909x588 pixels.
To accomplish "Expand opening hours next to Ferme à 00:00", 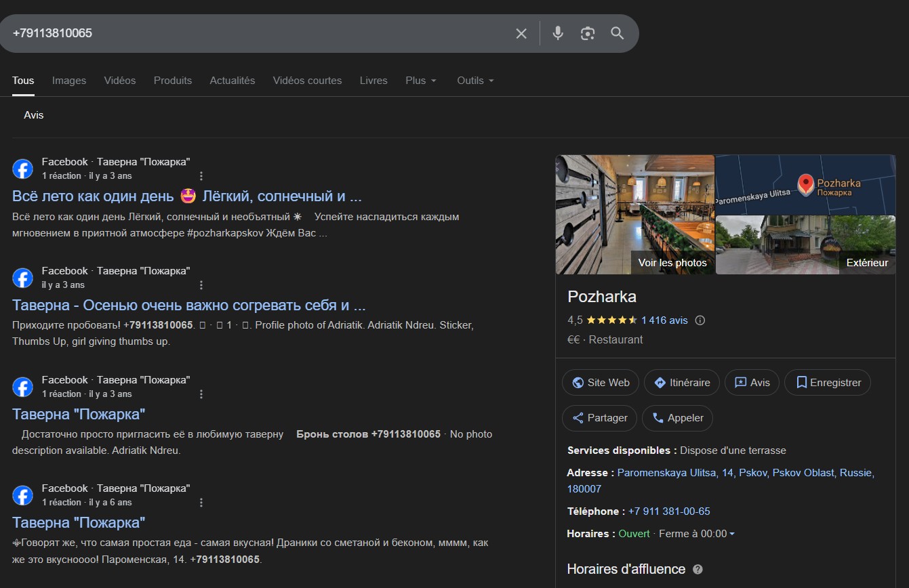I will tap(732, 534).
